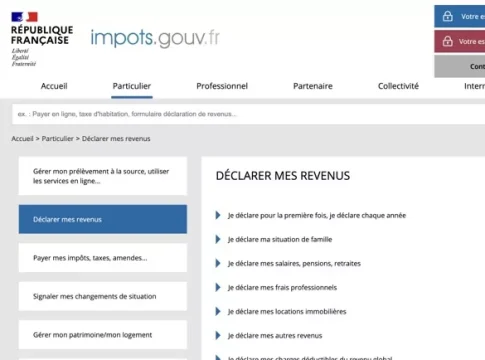485x360 pixels.
Task: Click the gray Contact button
Action: tap(460, 66)
